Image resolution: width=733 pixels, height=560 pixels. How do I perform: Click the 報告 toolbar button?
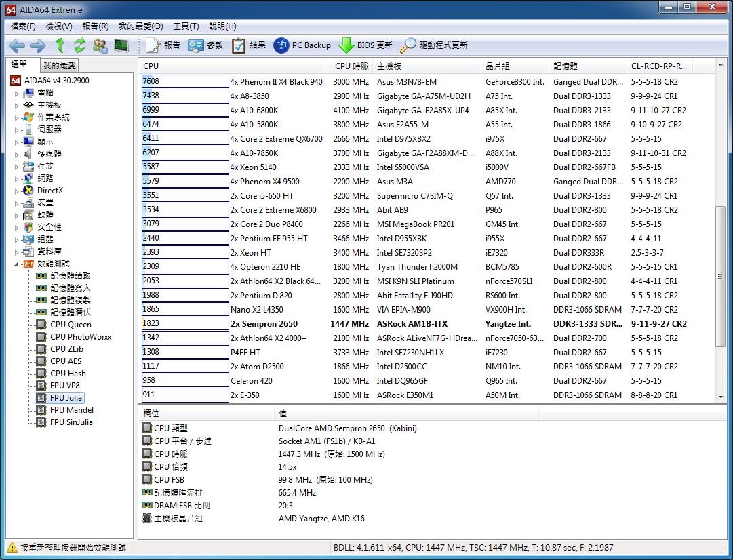coord(163,45)
